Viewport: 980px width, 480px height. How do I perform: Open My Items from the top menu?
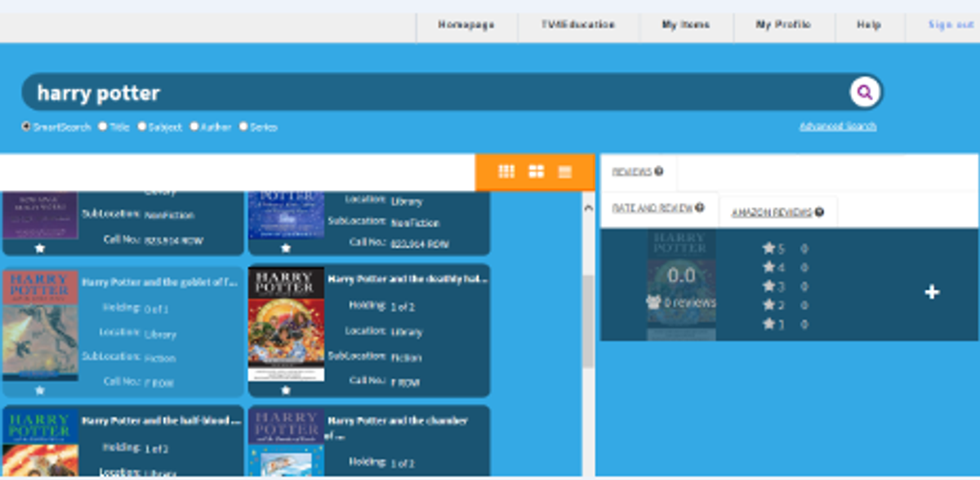(686, 24)
